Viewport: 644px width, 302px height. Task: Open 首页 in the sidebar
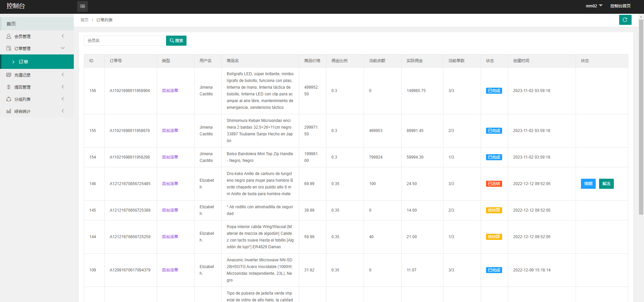37,24
